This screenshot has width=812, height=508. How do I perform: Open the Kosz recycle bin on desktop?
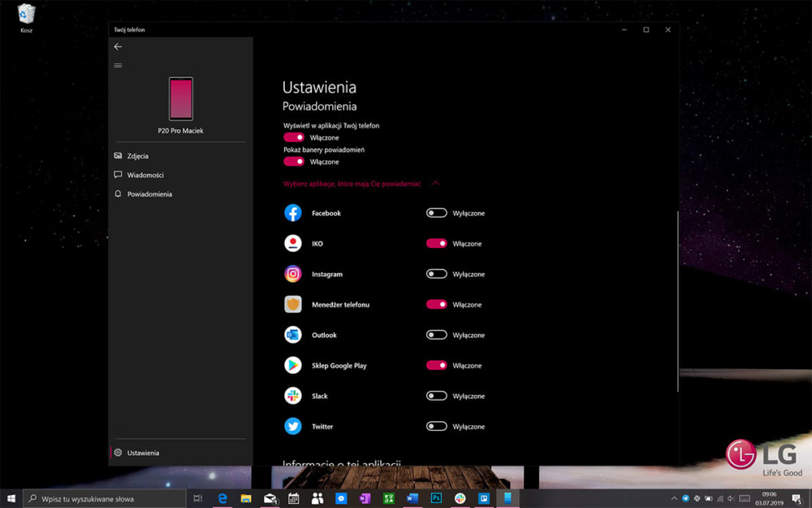[27, 18]
